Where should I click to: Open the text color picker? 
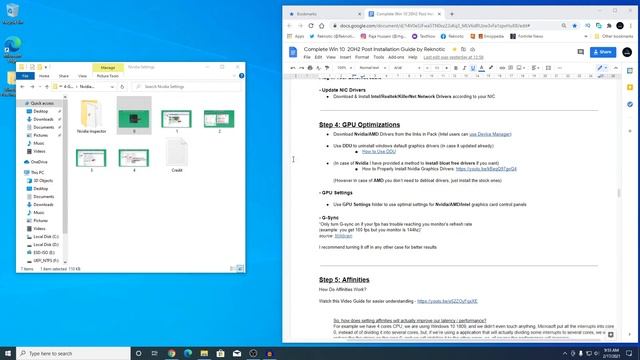tap(482, 68)
